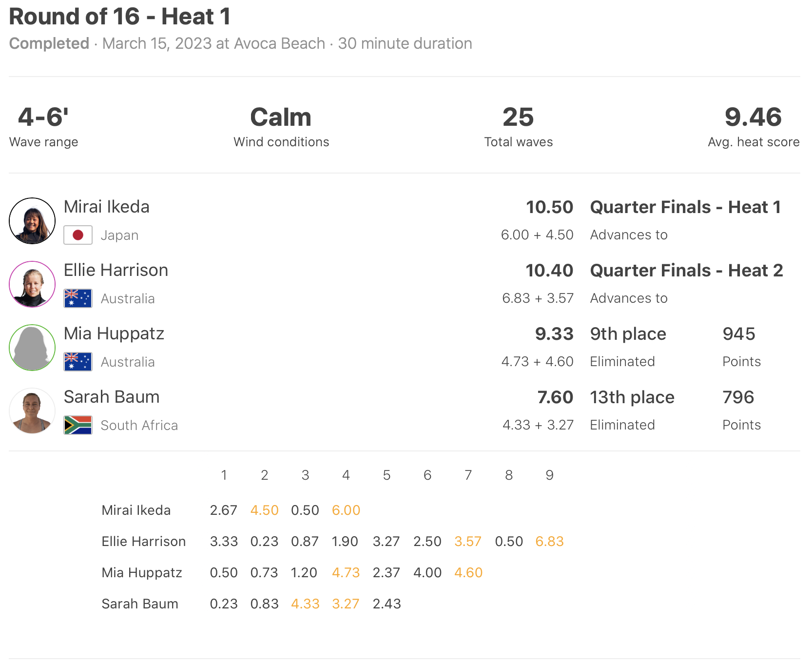Click Ellie Harrison's Australia flag icon
This screenshot has height=664, width=812.
tap(78, 298)
